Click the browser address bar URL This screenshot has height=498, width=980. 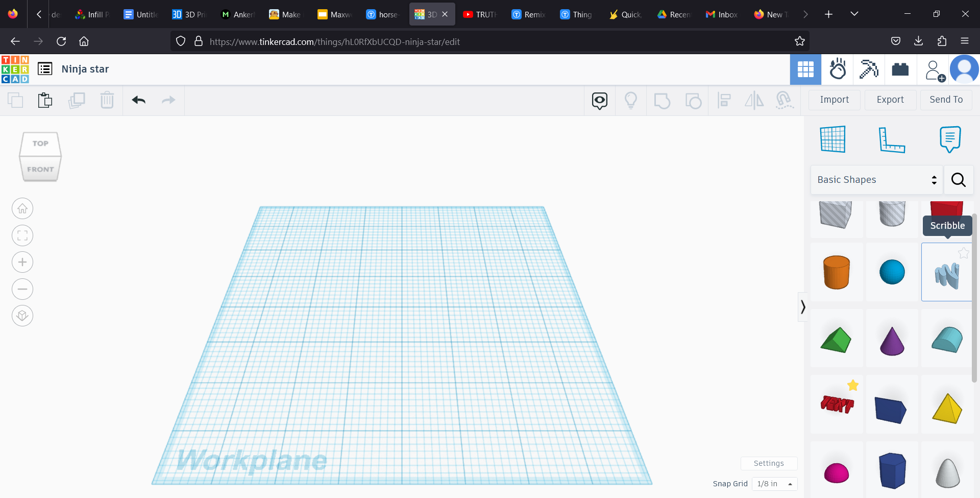[x=334, y=41]
